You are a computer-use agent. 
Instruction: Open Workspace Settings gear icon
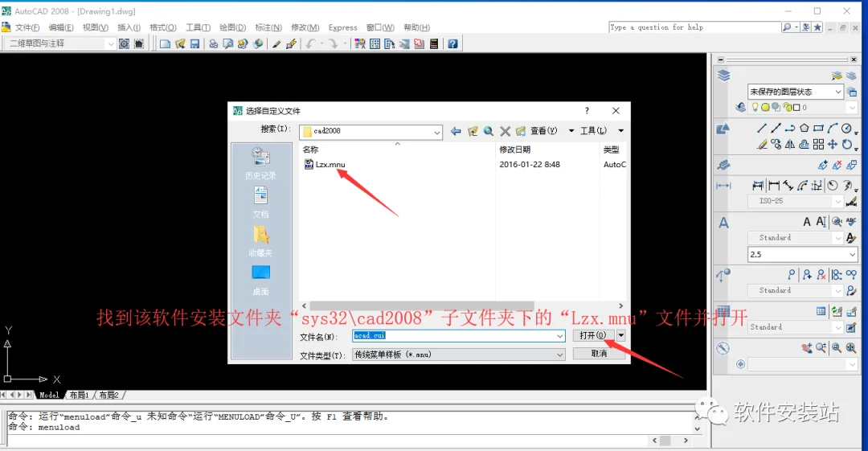click(x=124, y=43)
